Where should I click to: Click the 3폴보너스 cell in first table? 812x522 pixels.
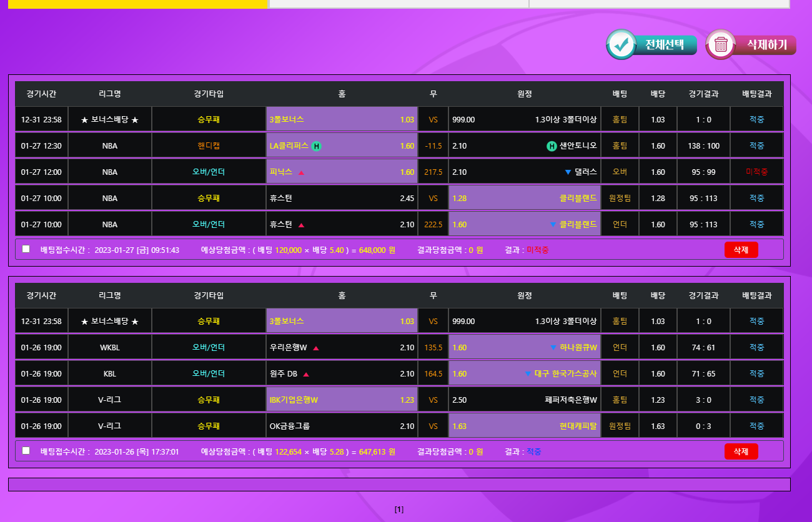coord(342,120)
